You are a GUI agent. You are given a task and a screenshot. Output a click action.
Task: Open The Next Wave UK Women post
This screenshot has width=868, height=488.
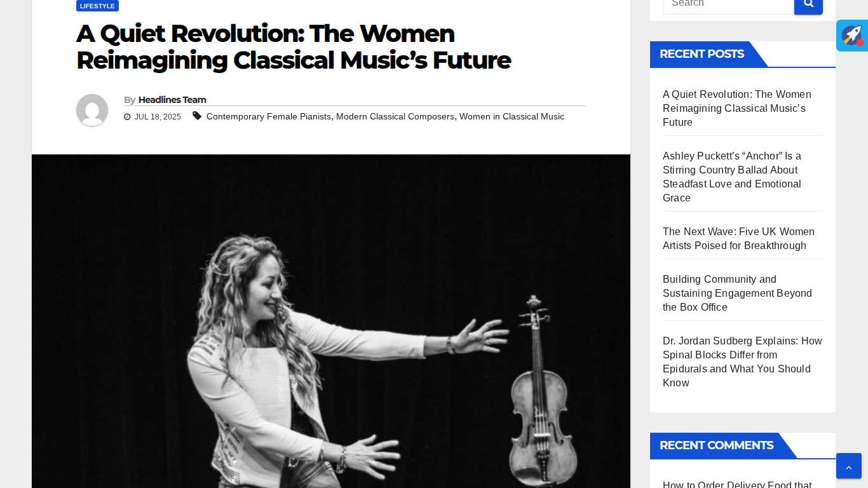(x=738, y=238)
